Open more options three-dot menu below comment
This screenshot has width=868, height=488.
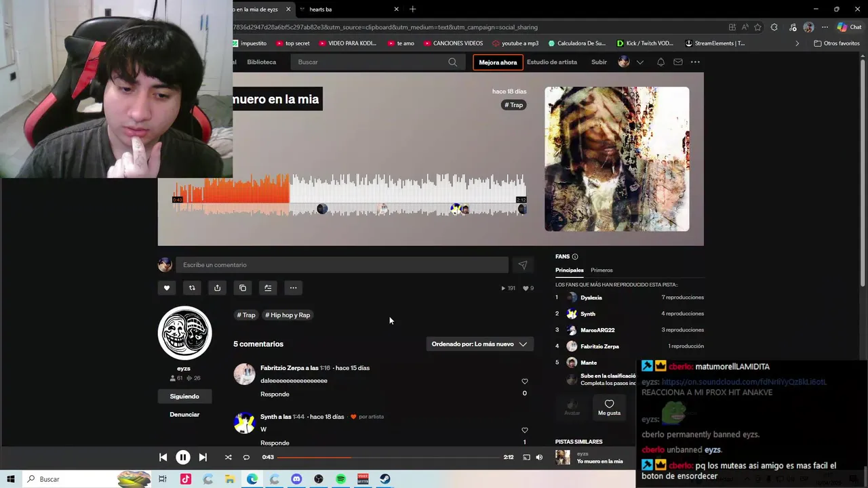(x=293, y=288)
